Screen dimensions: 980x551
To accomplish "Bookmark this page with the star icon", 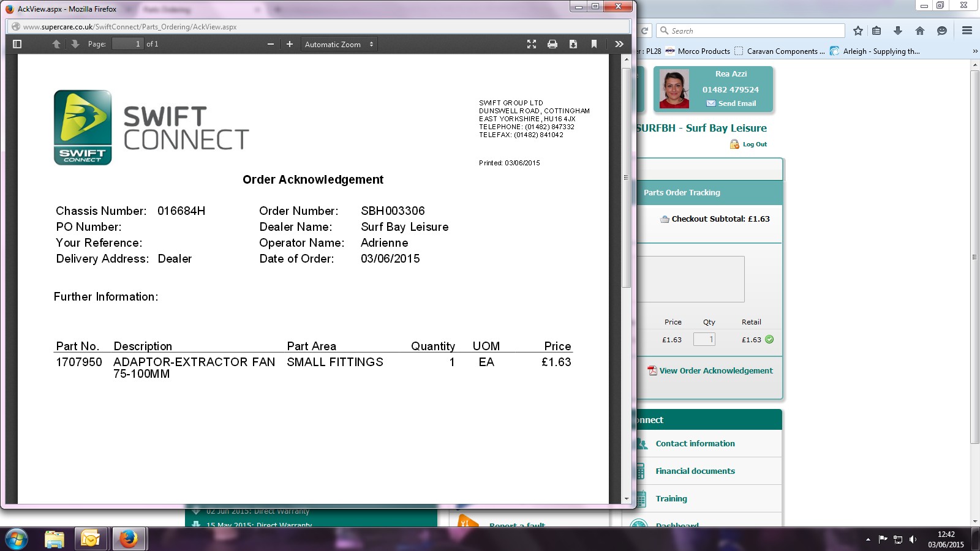I will pos(858,31).
